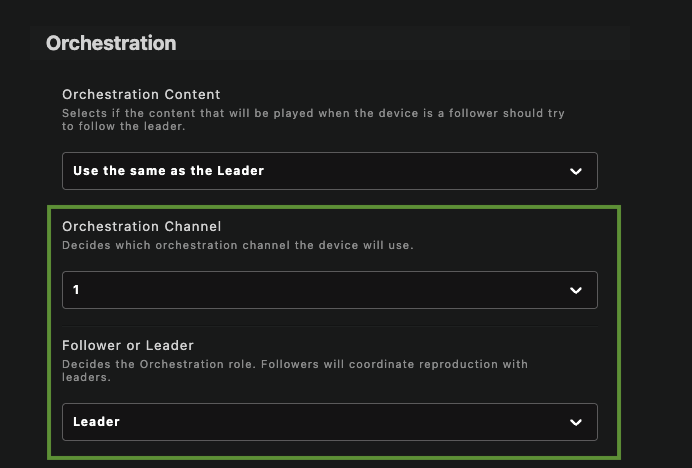This screenshot has height=468, width=692.
Task: Click the empty middle of the content dropdown field
Action: 417,171
